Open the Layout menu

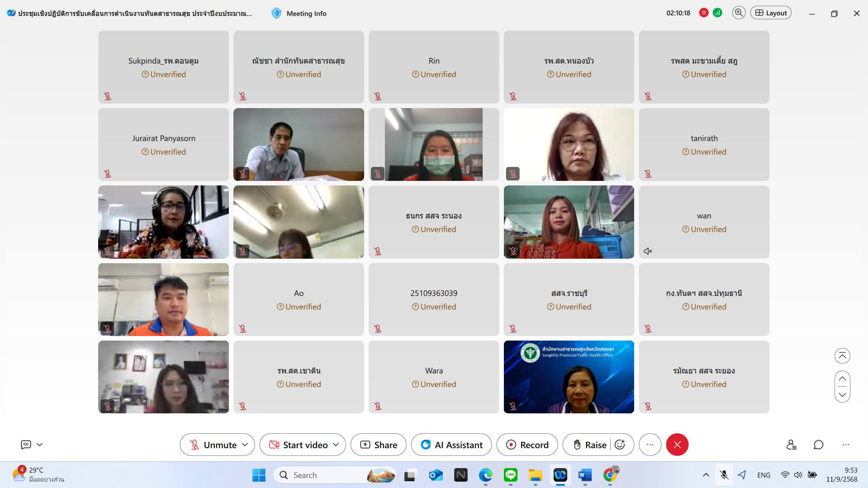(x=771, y=13)
